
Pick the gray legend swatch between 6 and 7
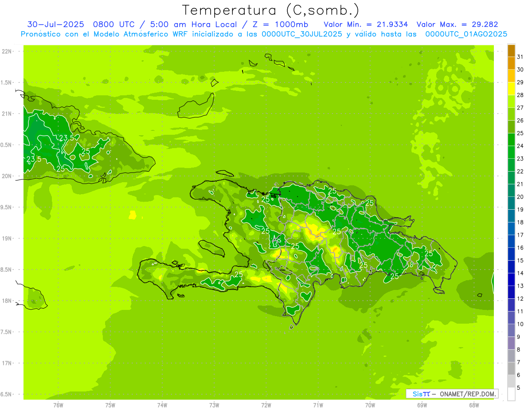pyautogui.click(x=512, y=368)
